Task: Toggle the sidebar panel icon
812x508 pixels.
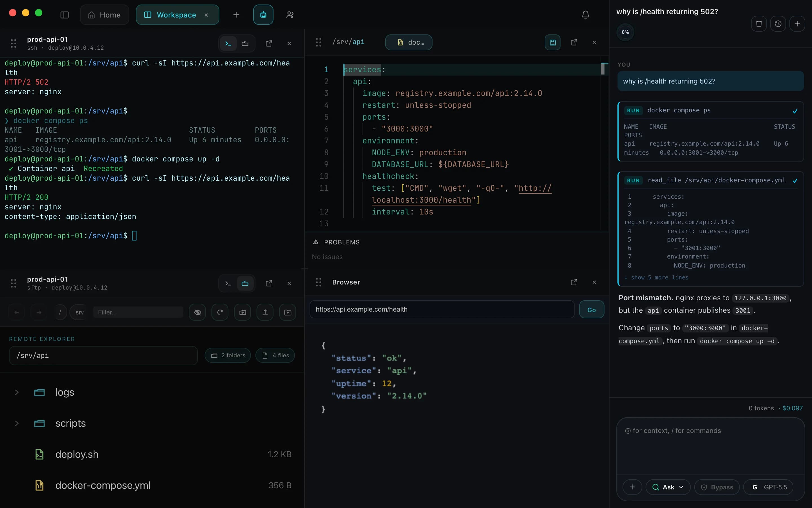Action: point(64,15)
